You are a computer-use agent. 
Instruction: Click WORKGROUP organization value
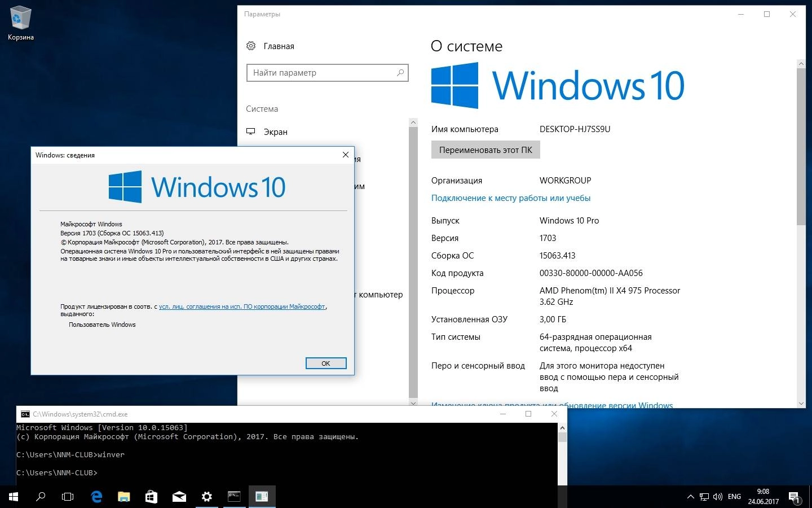point(565,181)
